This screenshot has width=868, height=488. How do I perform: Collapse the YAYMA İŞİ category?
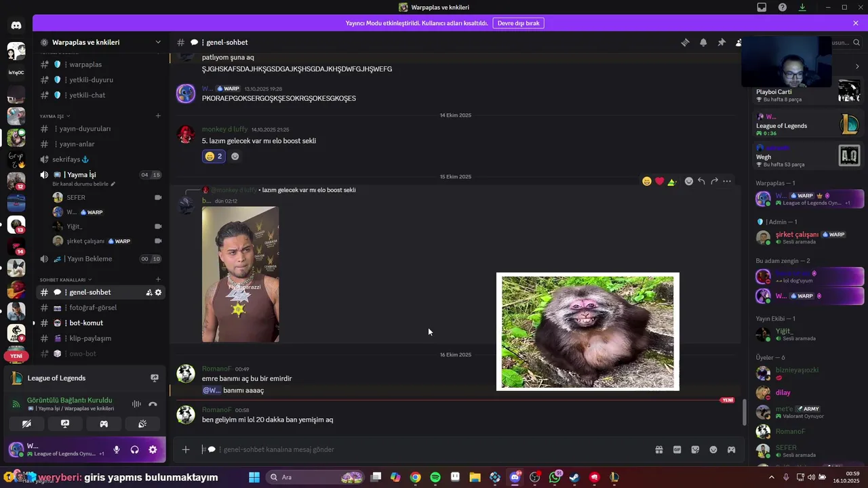pos(54,116)
